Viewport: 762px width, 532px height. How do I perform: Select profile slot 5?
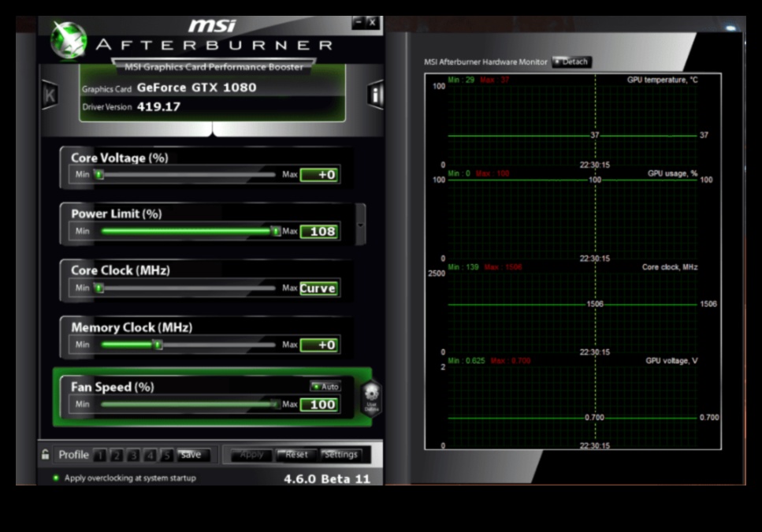166,455
